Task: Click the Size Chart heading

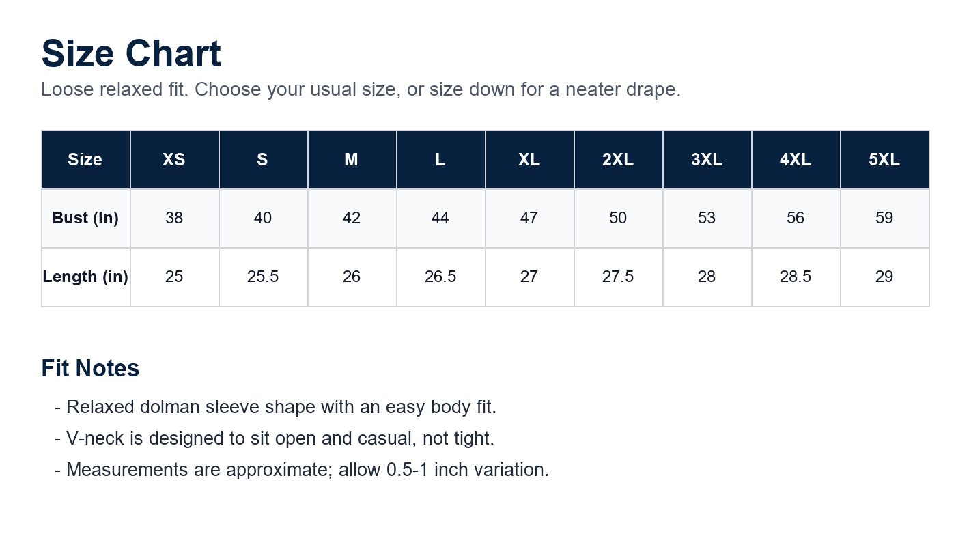Action: (x=131, y=54)
